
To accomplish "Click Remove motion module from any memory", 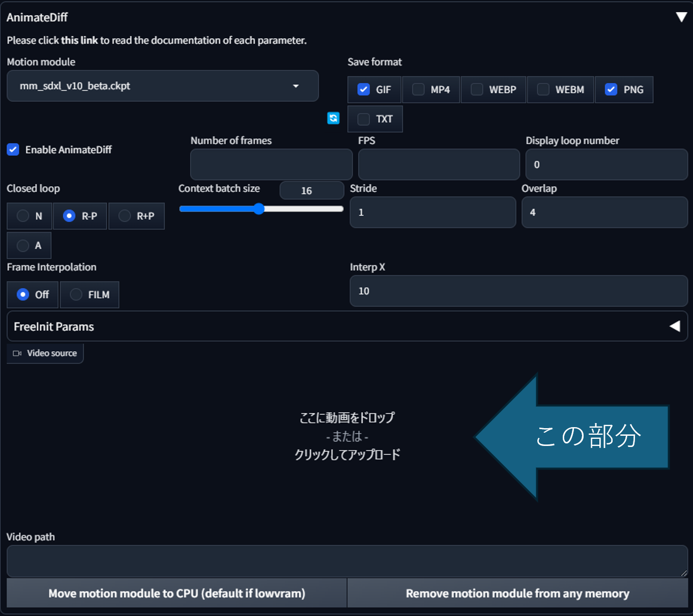I will click(x=517, y=593).
